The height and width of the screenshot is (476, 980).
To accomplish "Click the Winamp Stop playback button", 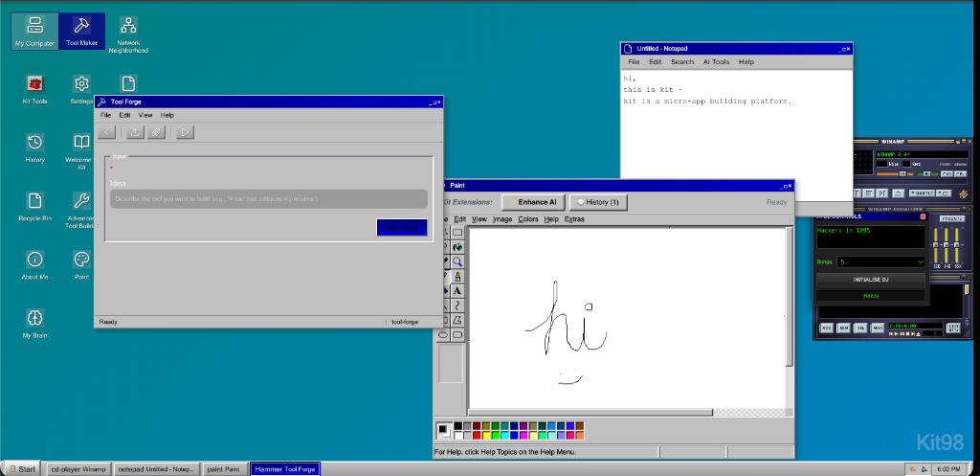I will 869,193.
